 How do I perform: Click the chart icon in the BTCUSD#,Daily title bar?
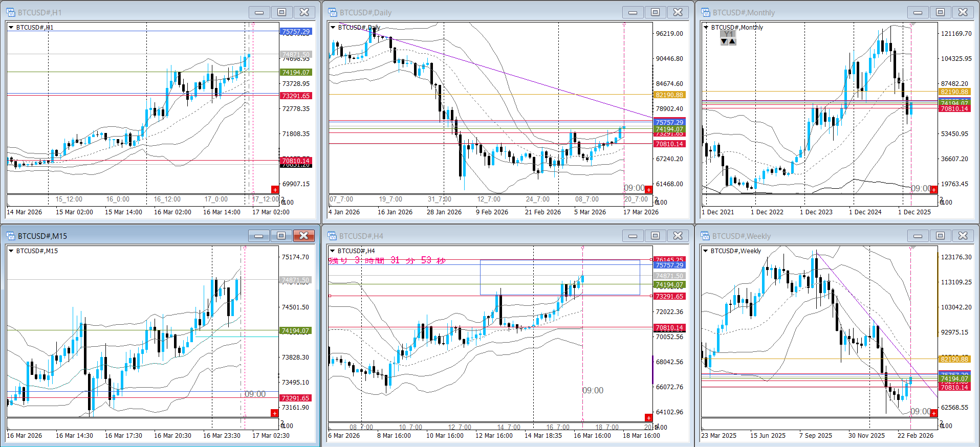[333, 12]
